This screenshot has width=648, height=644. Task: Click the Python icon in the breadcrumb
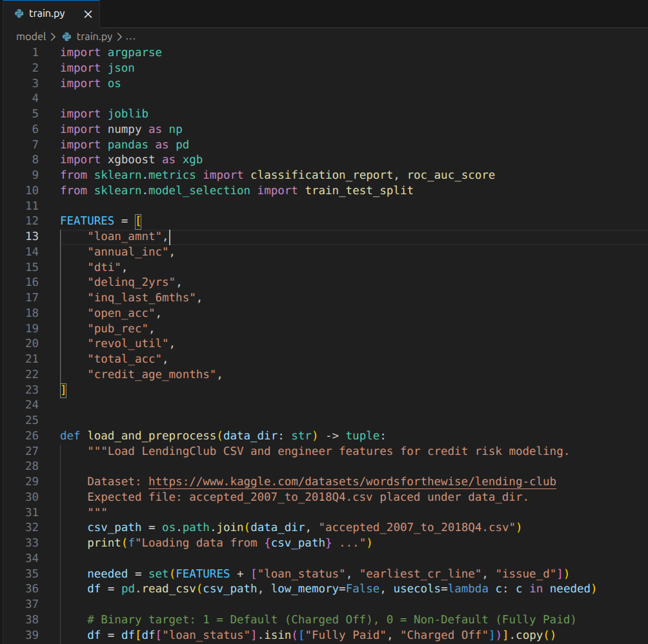(x=66, y=37)
